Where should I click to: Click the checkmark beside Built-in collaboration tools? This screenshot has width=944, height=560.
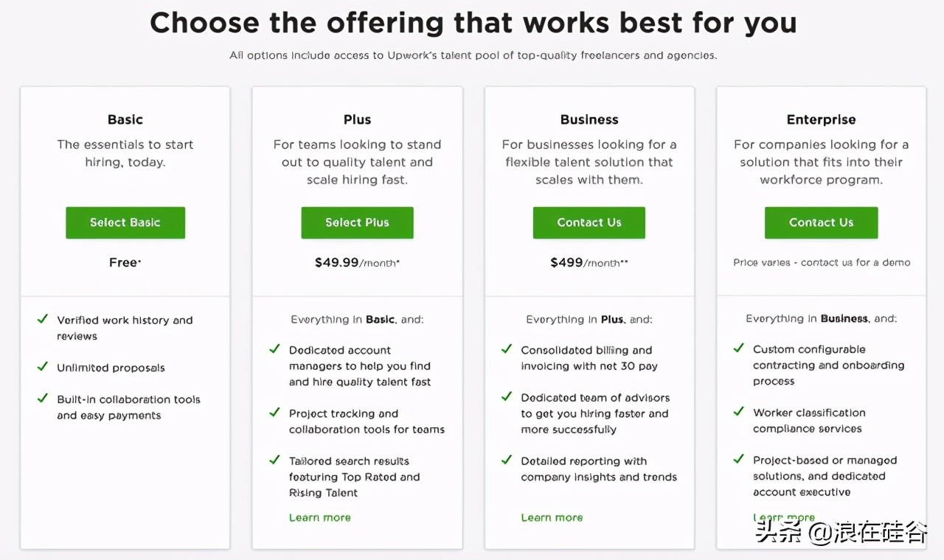tap(42, 399)
